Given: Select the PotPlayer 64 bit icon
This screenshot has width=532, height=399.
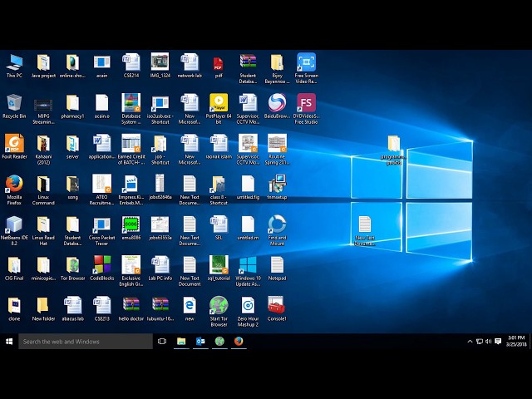Looking at the screenshot, I should [219, 103].
